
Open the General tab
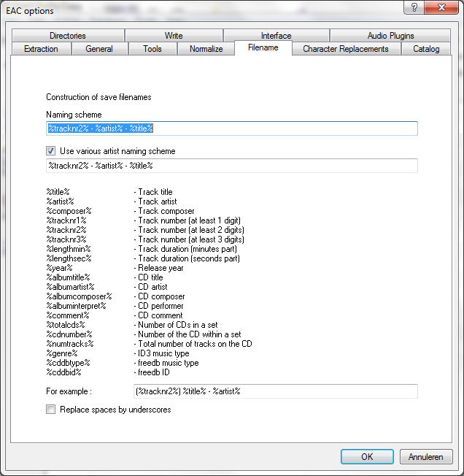coord(99,49)
